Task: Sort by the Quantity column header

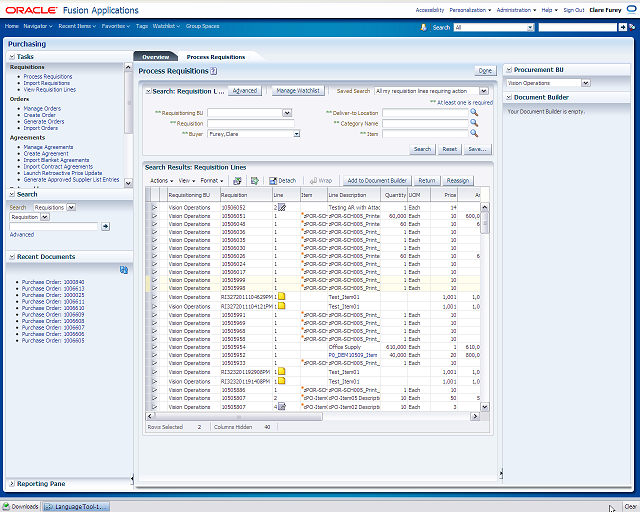Action: click(x=393, y=195)
